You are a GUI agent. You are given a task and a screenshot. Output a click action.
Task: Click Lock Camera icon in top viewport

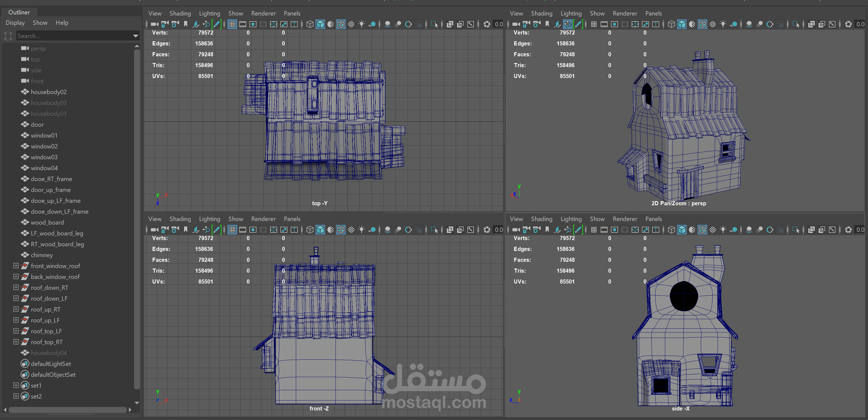pos(165,24)
